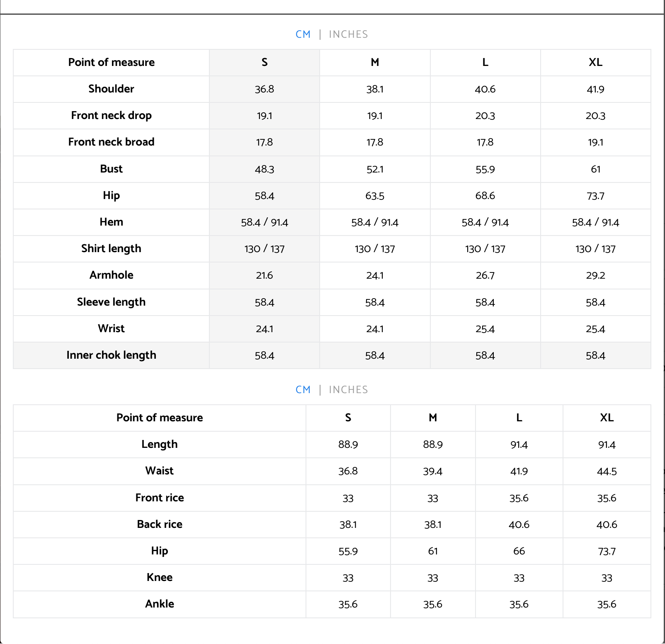Click the Front rice row label
Image resolution: width=665 pixels, height=644 pixels.
click(160, 498)
